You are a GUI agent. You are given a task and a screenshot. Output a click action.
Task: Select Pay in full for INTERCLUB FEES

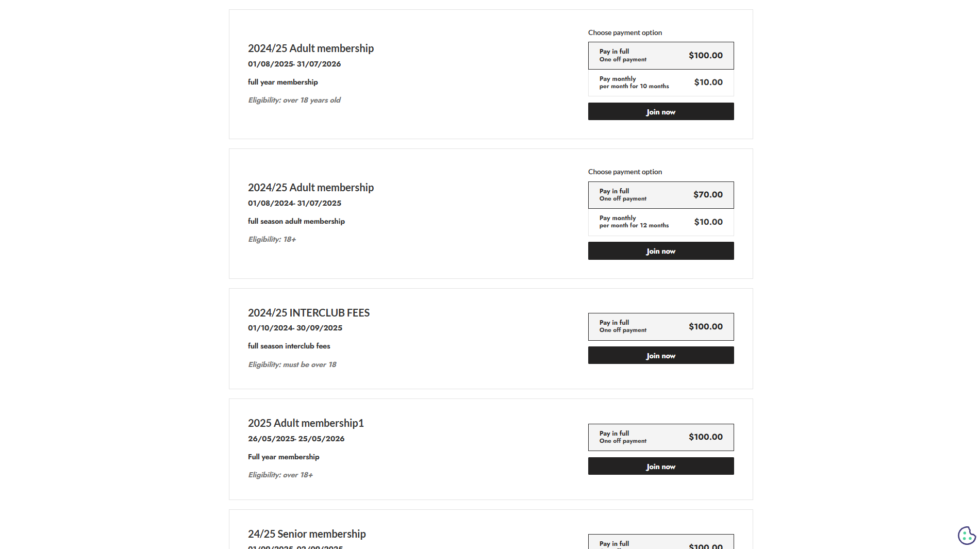[x=660, y=326]
